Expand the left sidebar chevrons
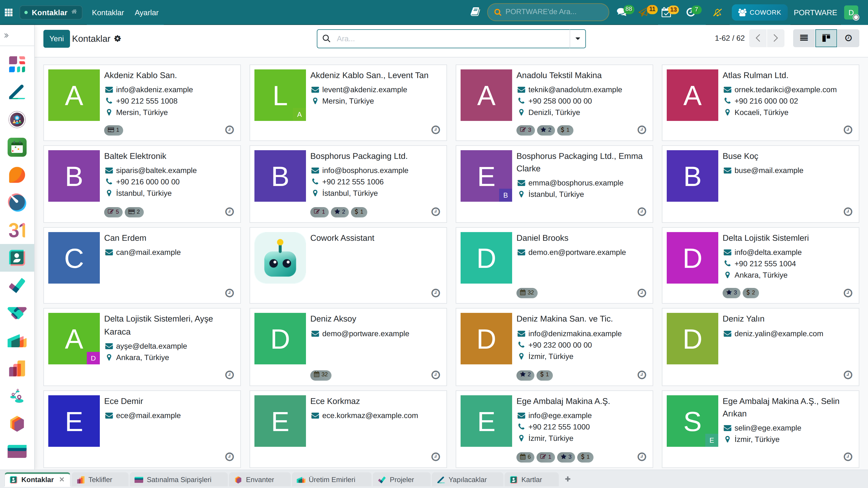868x488 pixels. coord(7,35)
